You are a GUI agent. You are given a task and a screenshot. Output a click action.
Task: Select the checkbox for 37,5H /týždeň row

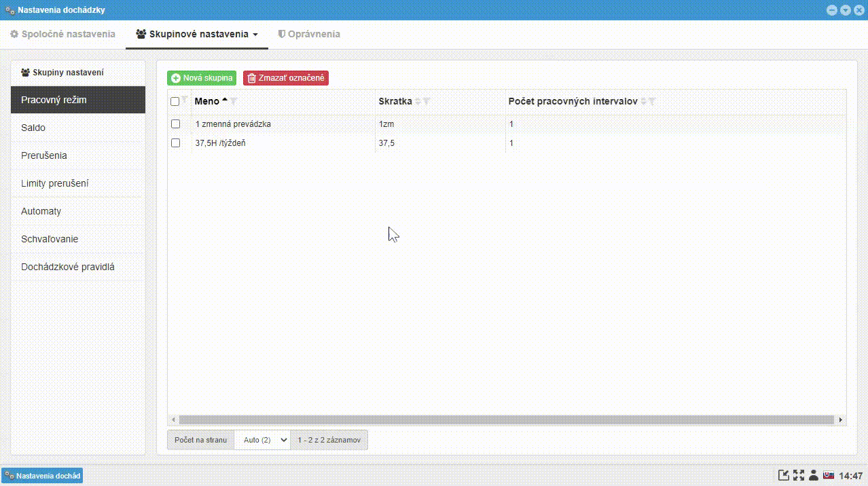pyautogui.click(x=175, y=143)
